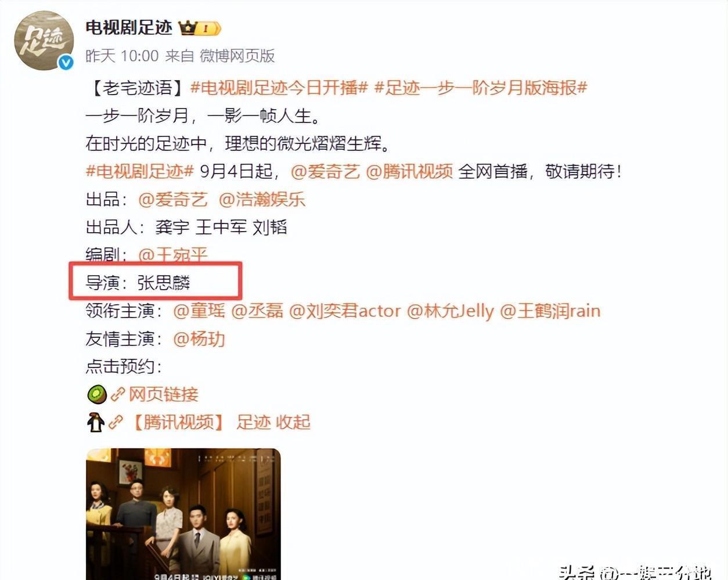Collapse the post with 收起
Image resolution: width=728 pixels, height=580 pixels.
coord(293,422)
